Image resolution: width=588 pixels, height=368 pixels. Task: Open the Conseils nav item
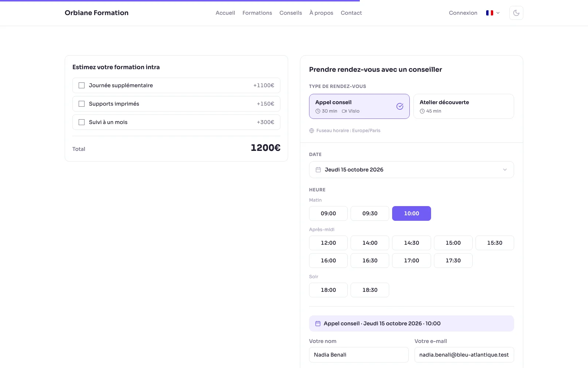[291, 13]
